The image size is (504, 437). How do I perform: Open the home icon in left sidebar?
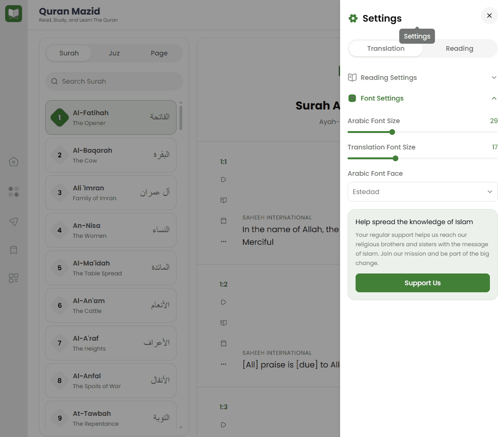click(x=14, y=162)
